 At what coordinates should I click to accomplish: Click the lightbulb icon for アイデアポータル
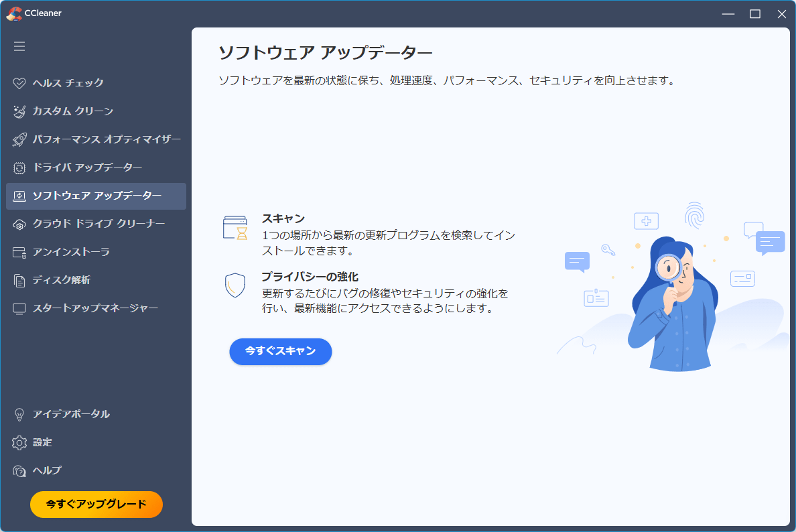19,415
